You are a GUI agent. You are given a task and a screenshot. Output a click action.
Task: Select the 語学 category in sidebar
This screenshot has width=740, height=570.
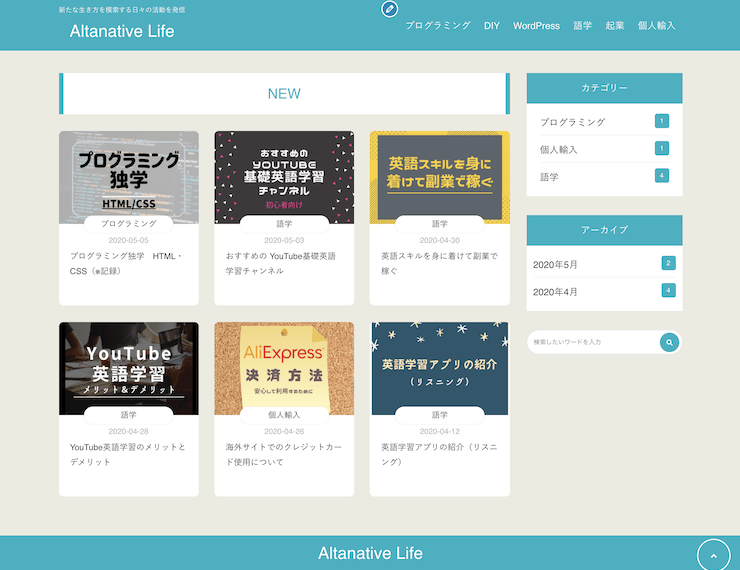(549, 176)
